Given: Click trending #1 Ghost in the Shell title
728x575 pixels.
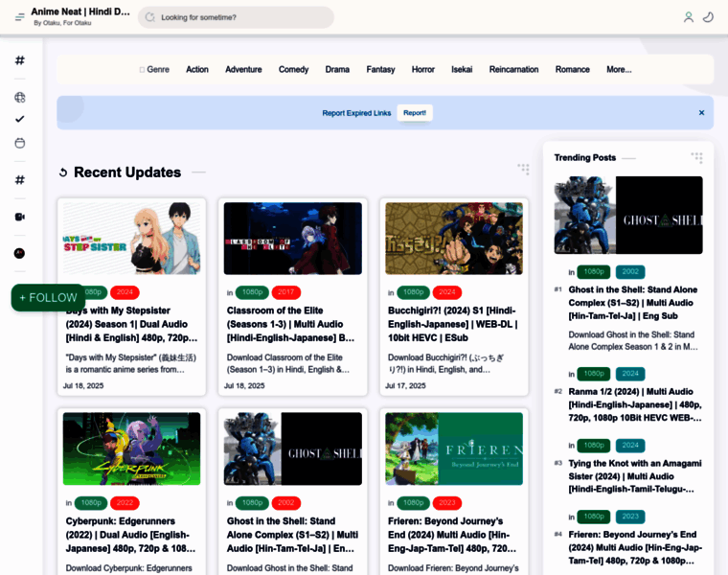Looking at the screenshot, I should tap(633, 303).
